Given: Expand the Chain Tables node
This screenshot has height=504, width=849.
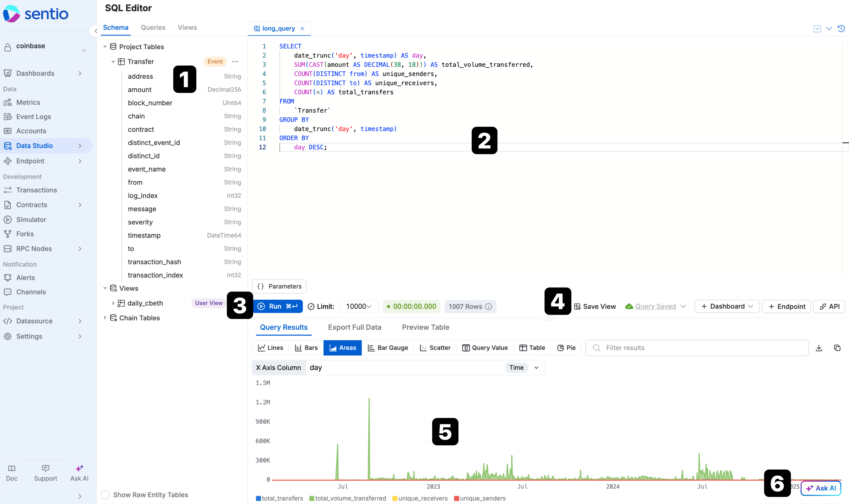Looking at the screenshot, I should tap(105, 318).
